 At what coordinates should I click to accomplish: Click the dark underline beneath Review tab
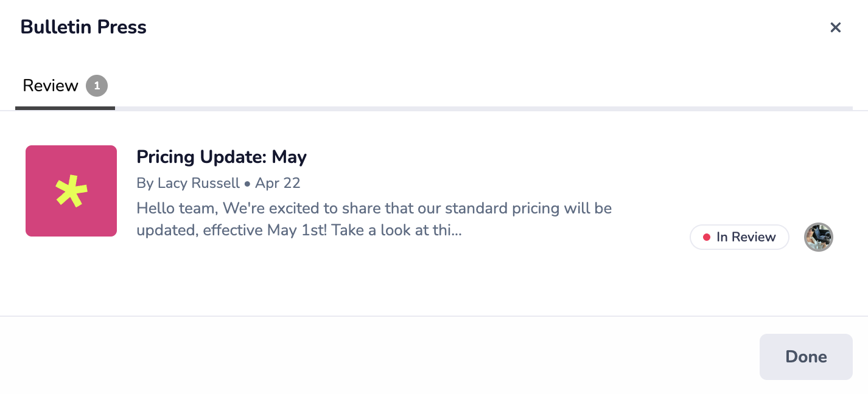tap(65, 108)
